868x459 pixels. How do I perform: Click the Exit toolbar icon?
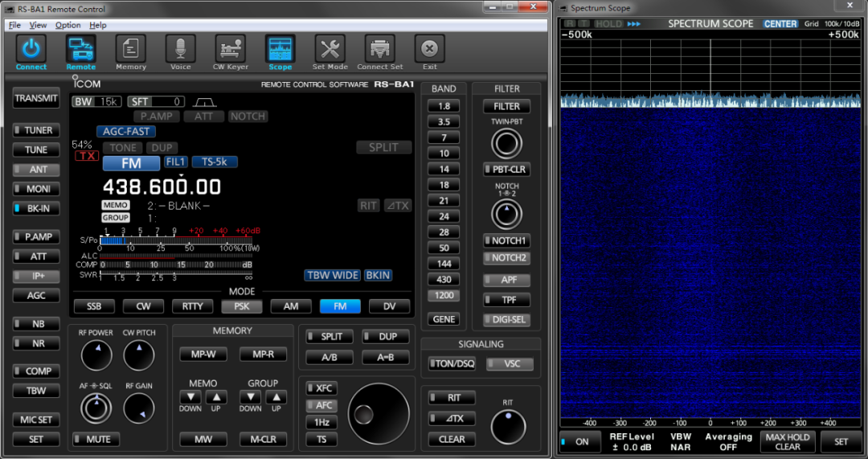(429, 49)
